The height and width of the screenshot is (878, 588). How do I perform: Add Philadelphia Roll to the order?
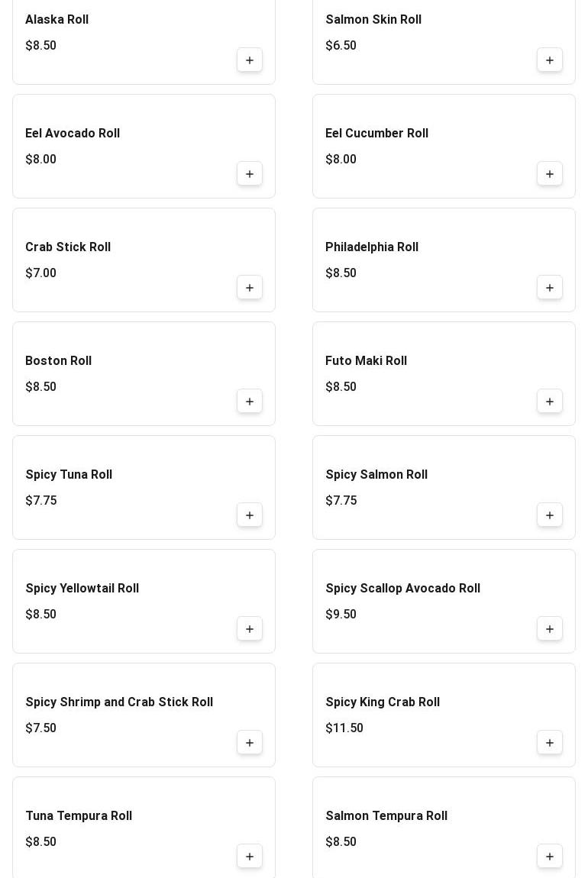point(550,288)
